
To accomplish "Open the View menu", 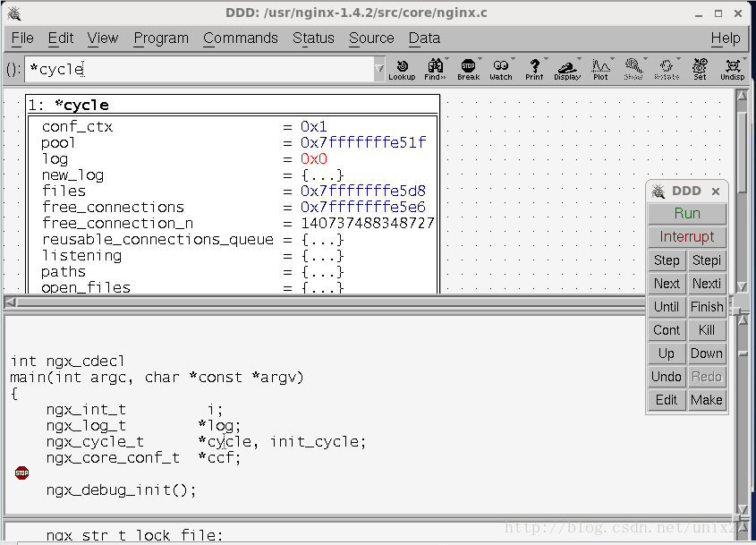I will [103, 38].
